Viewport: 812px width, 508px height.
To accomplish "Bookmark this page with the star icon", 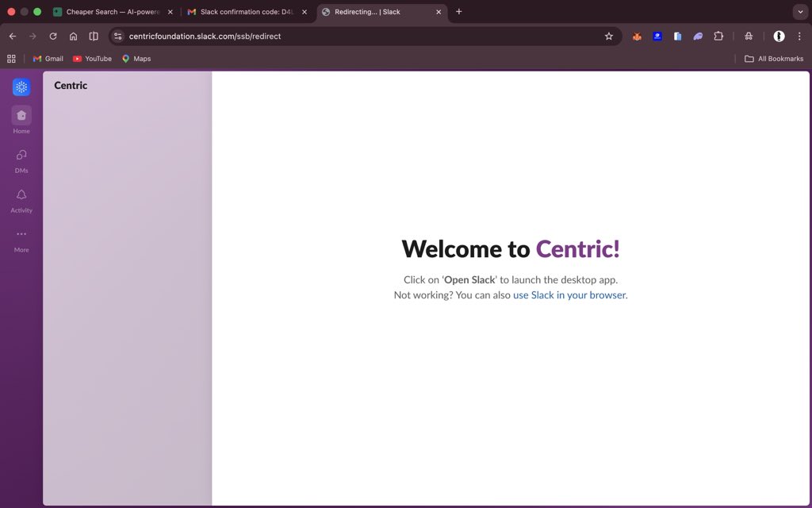I will click(x=609, y=37).
